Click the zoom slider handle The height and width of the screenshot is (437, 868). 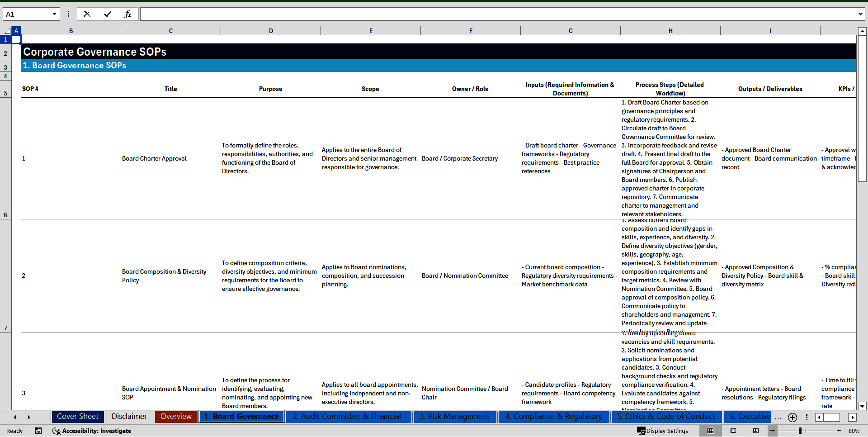click(800, 431)
